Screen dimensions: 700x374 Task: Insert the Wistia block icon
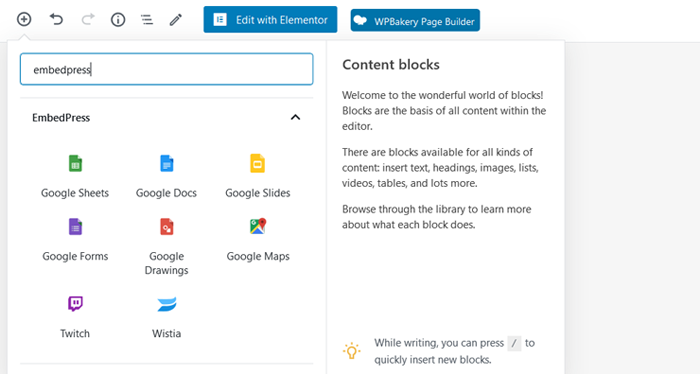pos(167,304)
